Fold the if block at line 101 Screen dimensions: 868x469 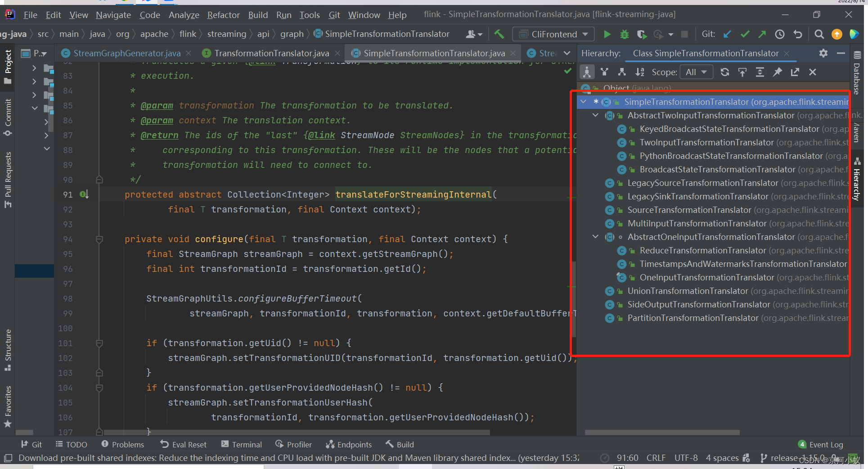[x=99, y=343]
